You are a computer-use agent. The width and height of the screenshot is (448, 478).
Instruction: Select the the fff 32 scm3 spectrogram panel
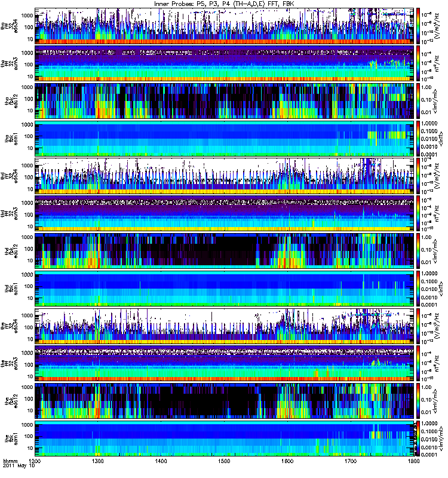(x=225, y=364)
